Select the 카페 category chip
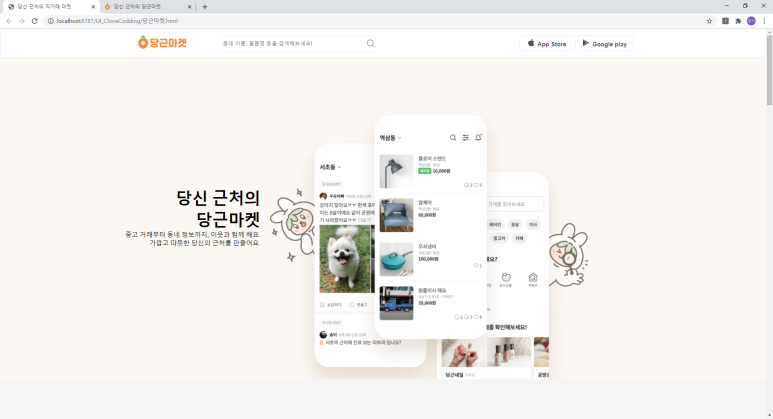Viewport: 773px width, 419px height. tap(519, 238)
